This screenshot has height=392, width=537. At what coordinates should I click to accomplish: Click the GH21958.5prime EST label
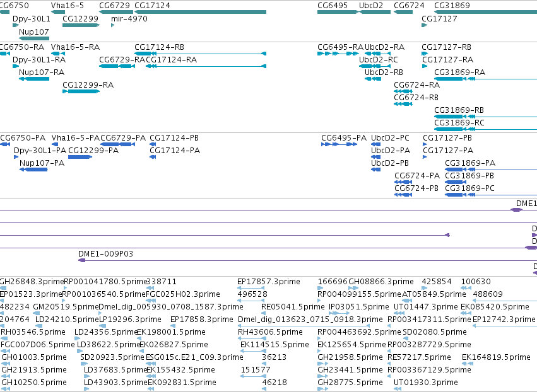point(350,357)
